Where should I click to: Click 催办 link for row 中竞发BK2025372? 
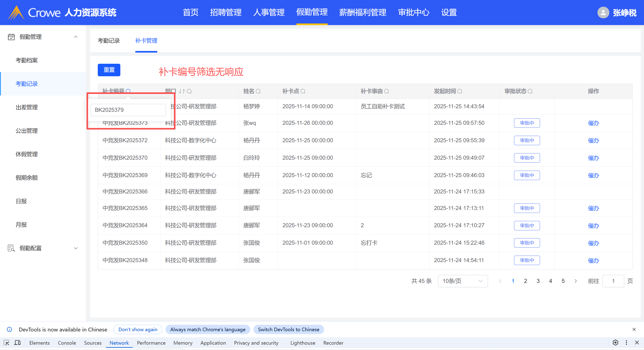593,140
